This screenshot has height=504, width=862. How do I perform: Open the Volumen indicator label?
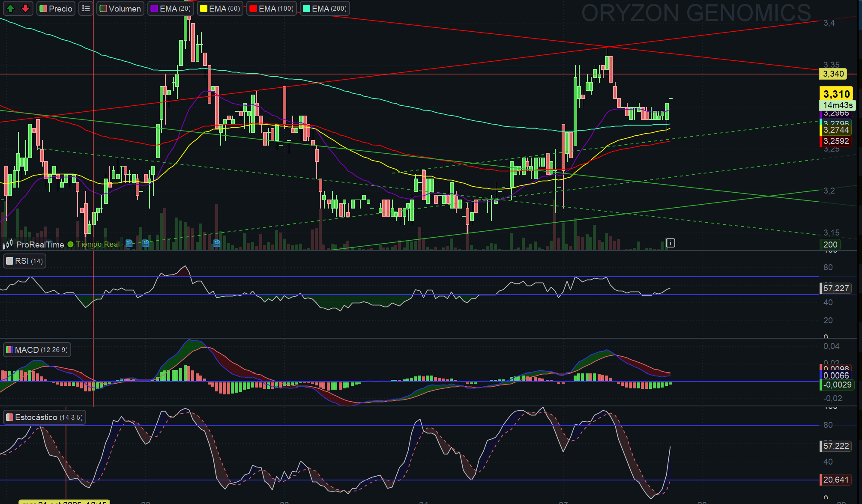coord(120,9)
